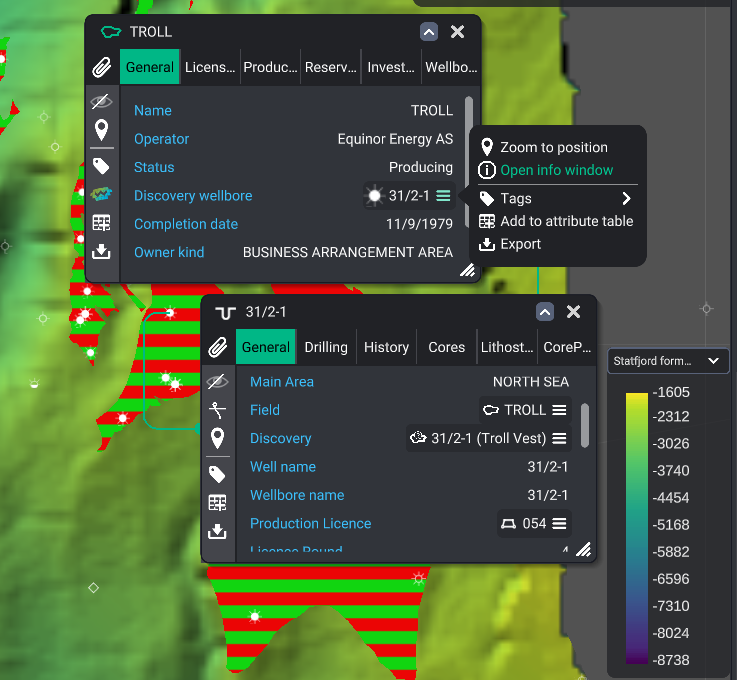Click Open info window option
Image resolution: width=737 pixels, height=680 pixels.
556,170
